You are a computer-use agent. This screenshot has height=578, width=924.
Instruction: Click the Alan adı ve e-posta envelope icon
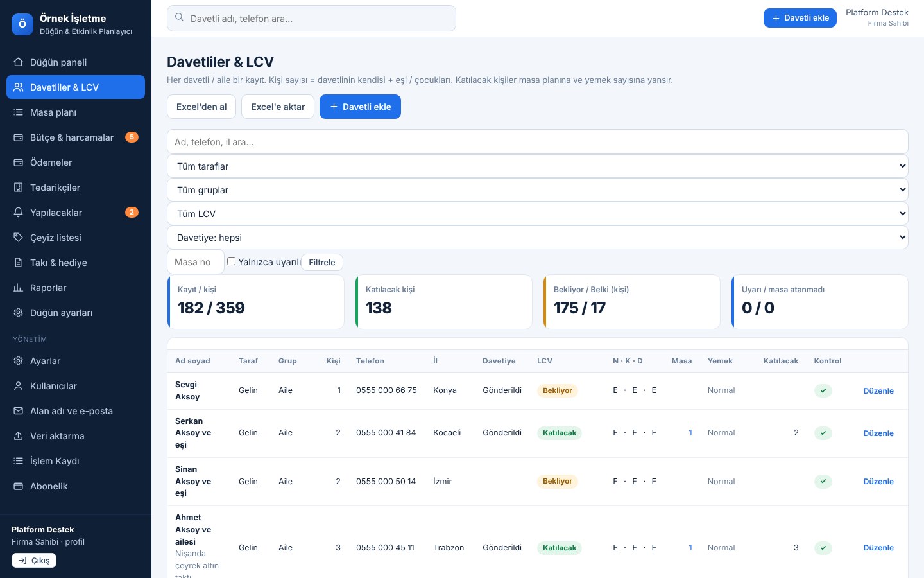(19, 411)
